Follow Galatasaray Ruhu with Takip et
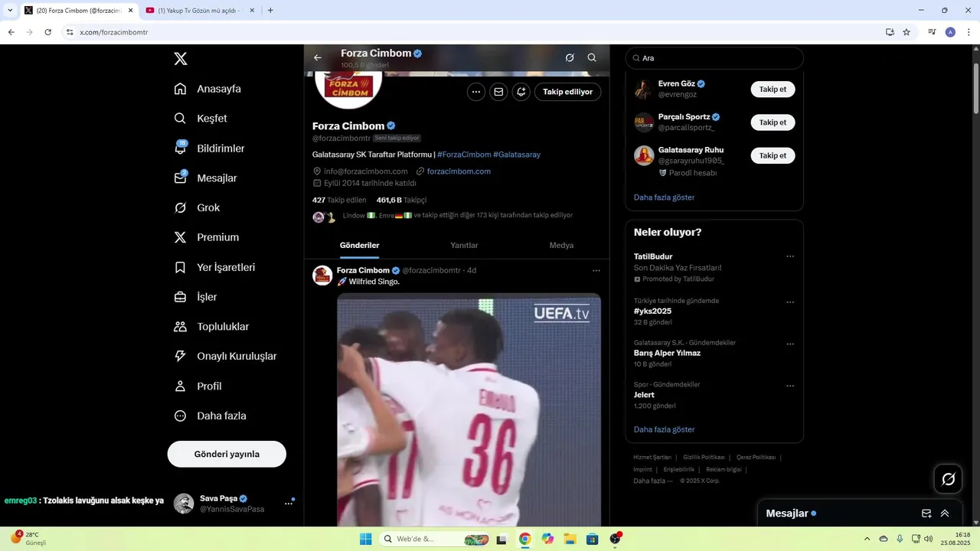 (773, 155)
